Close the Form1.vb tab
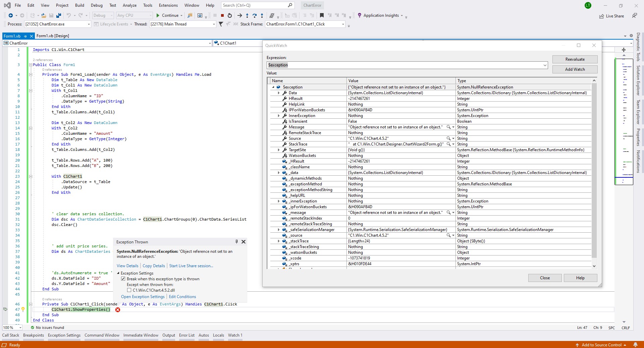This screenshot has height=348, width=644. point(32,36)
